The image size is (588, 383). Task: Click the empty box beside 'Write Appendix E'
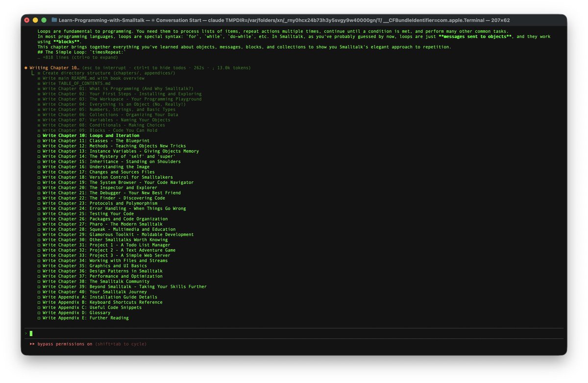point(39,318)
